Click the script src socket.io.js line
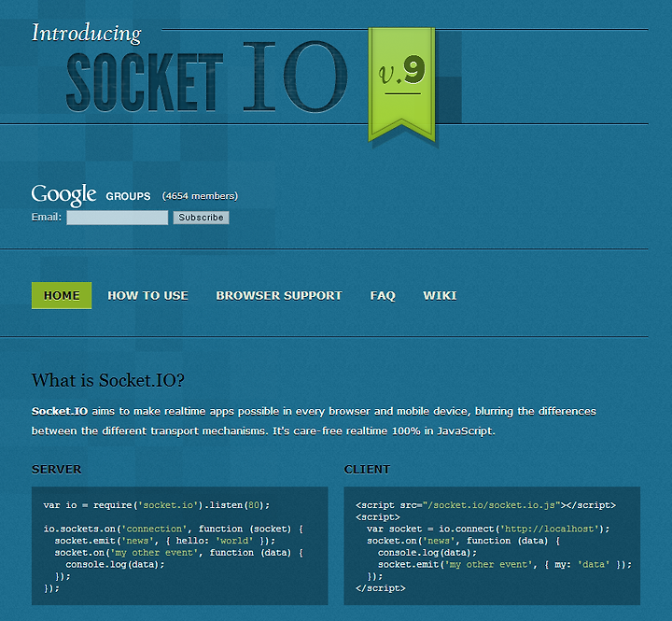 [x=485, y=505]
